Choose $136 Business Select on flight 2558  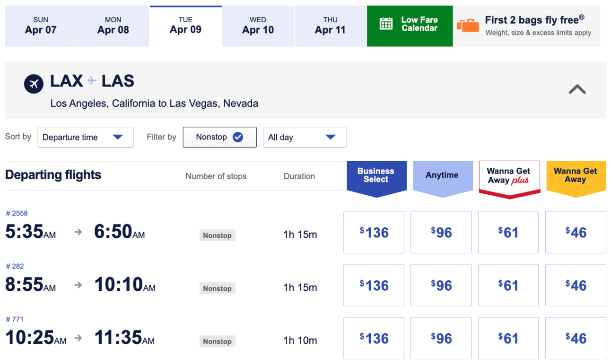374,232
